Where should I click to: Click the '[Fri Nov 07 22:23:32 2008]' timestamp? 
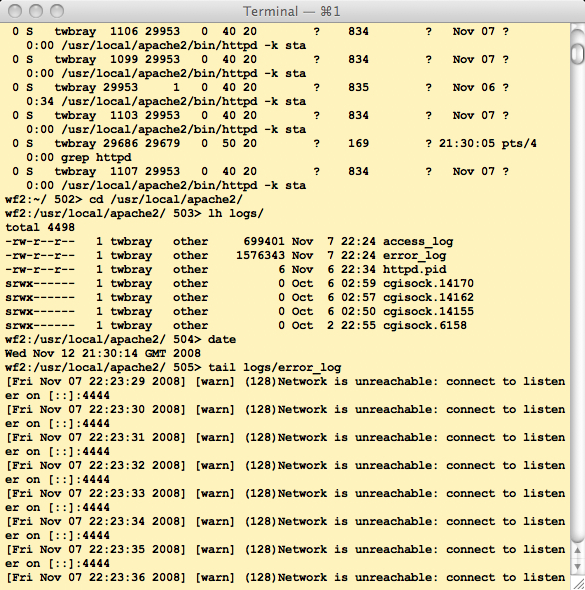click(96, 465)
